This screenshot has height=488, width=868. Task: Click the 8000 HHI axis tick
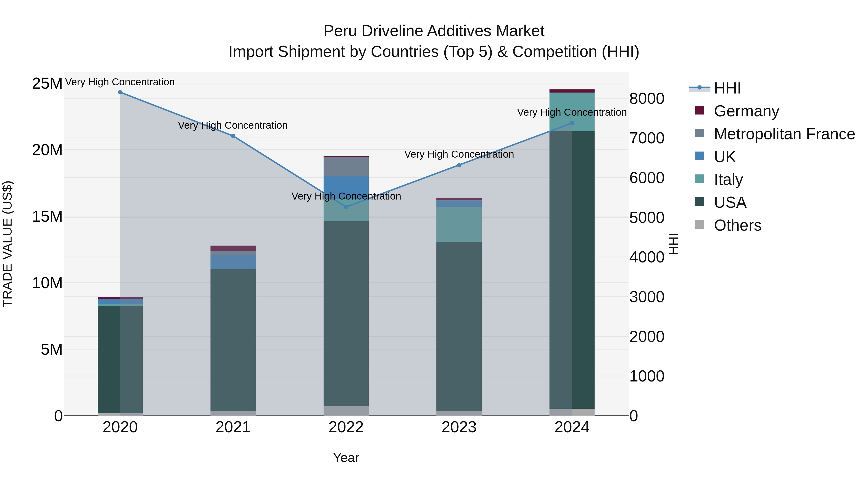pos(647,99)
